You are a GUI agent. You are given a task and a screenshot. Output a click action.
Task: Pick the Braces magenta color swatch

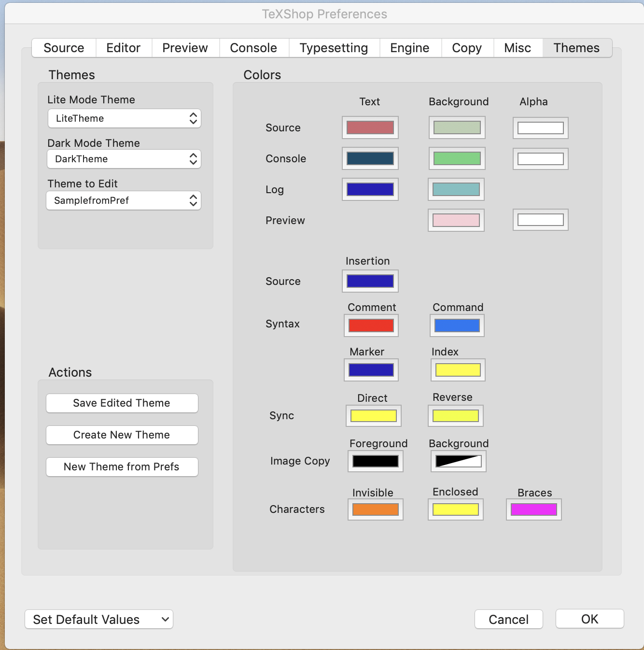534,509
